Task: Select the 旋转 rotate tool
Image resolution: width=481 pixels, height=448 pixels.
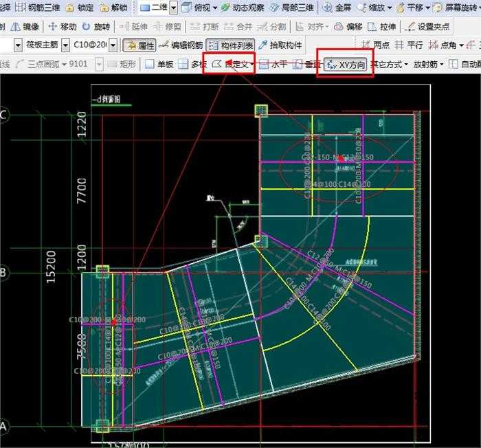Action: click(96, 27)
